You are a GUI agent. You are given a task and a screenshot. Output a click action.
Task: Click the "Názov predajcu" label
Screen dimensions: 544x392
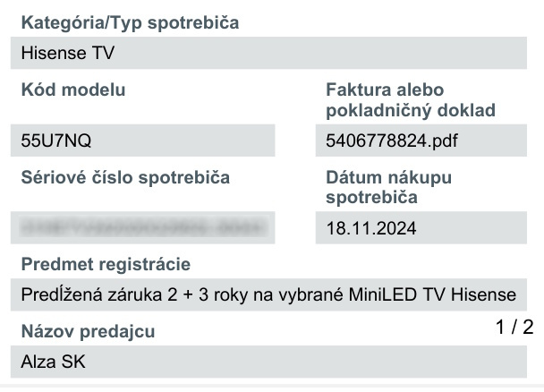tap(88, 332)
